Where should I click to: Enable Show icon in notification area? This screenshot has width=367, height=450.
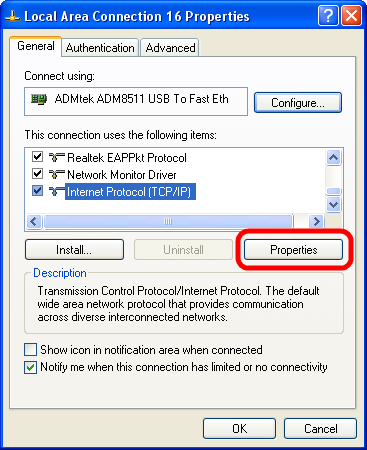[30, 350]
